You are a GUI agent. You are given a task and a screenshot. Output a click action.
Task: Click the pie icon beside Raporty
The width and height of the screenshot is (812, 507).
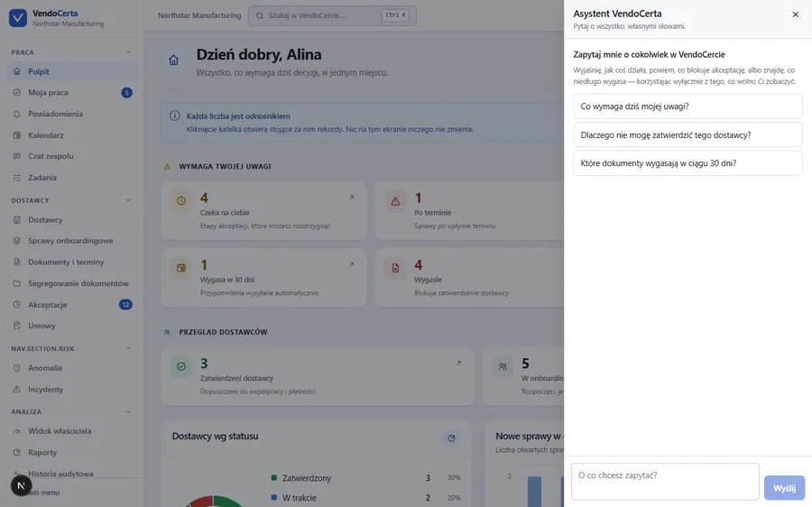[16, 452]
